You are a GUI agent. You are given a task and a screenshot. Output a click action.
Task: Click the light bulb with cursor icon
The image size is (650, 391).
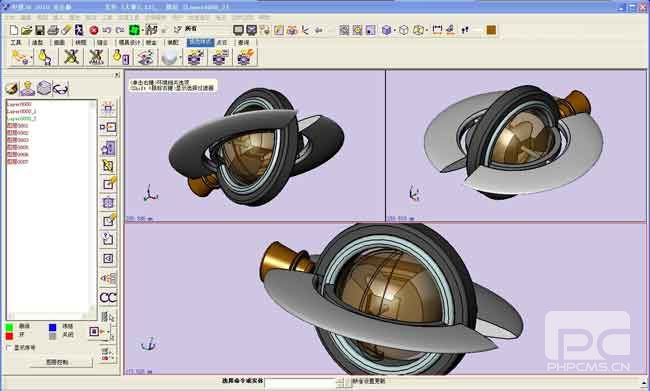pos(45,57)
